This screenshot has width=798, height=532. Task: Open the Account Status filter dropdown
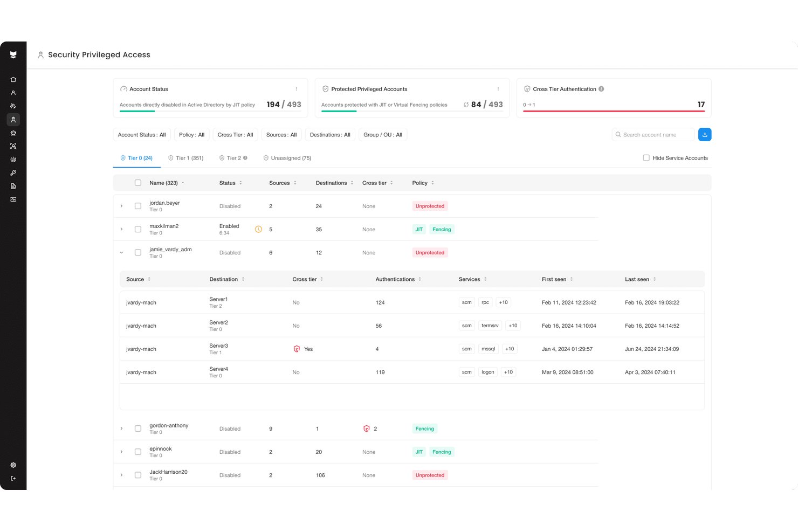142,135
